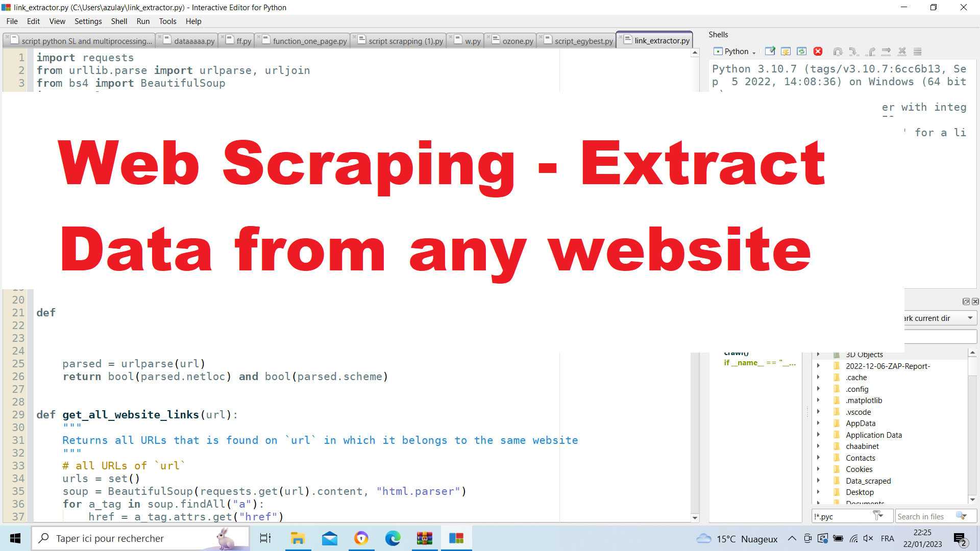
Task: Jump to if __name__ in outline
Action: point(759,363)
